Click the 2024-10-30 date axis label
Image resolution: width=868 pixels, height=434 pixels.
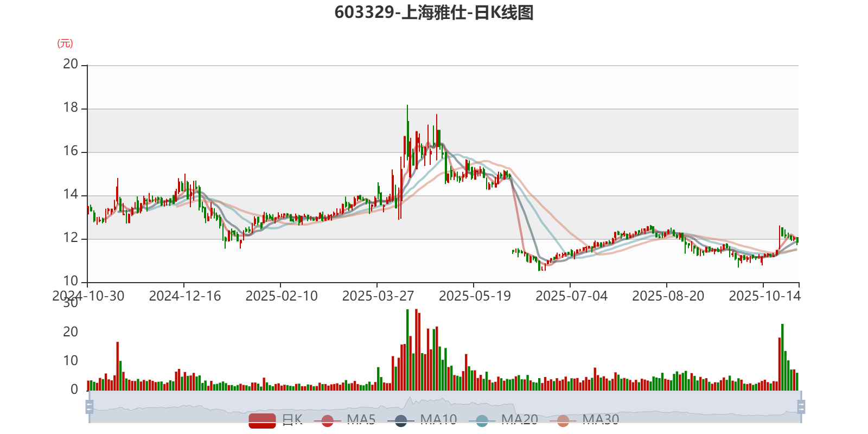(88, 296)
